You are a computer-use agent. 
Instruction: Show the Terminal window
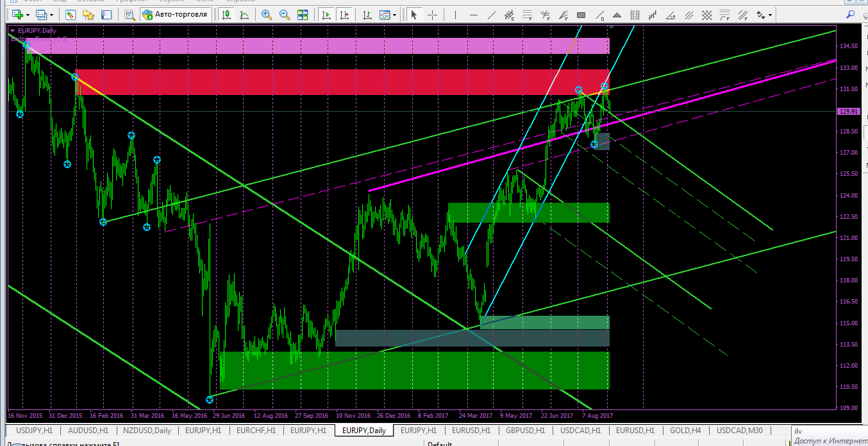pyautogui.click(x=106, y=14)
